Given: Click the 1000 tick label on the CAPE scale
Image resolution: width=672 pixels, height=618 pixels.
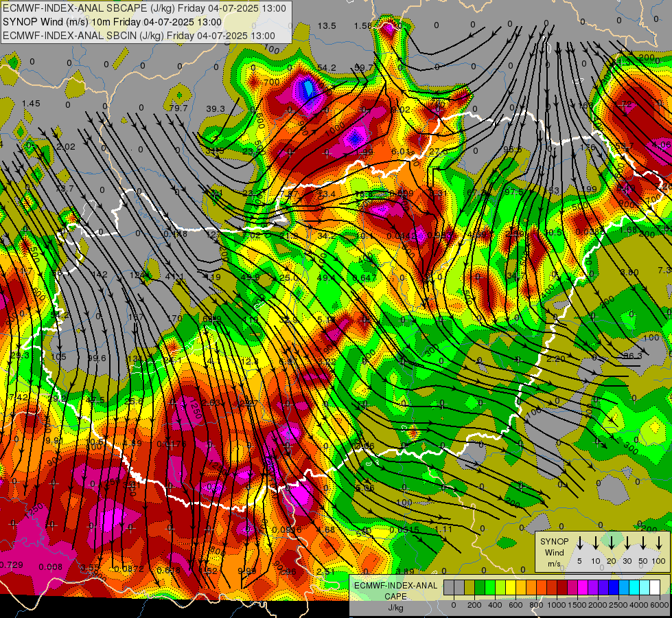Looking at the screenshot, I should (557, 605).
